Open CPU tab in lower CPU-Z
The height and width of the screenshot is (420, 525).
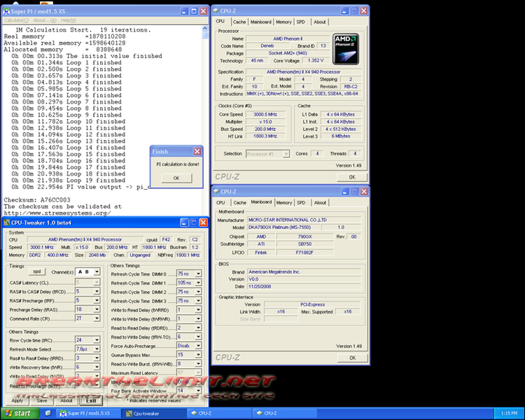(220, 202)
